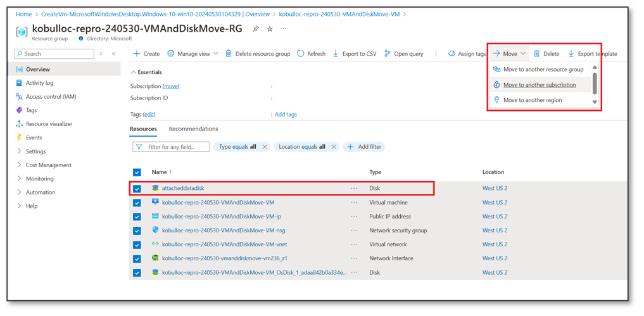Image resolution: width=644 pixels, height=316 pixels.
Task: Click the Resource visualizer icon
Action: 19,123
